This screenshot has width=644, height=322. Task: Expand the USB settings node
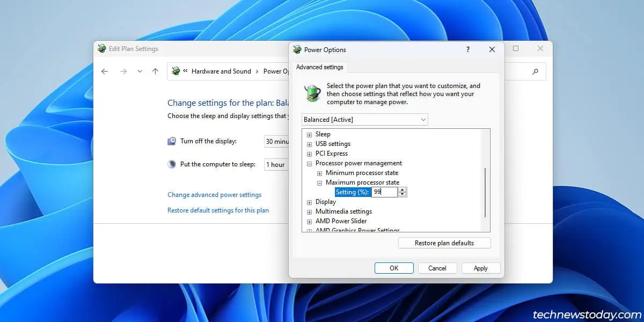click(309, 144)
